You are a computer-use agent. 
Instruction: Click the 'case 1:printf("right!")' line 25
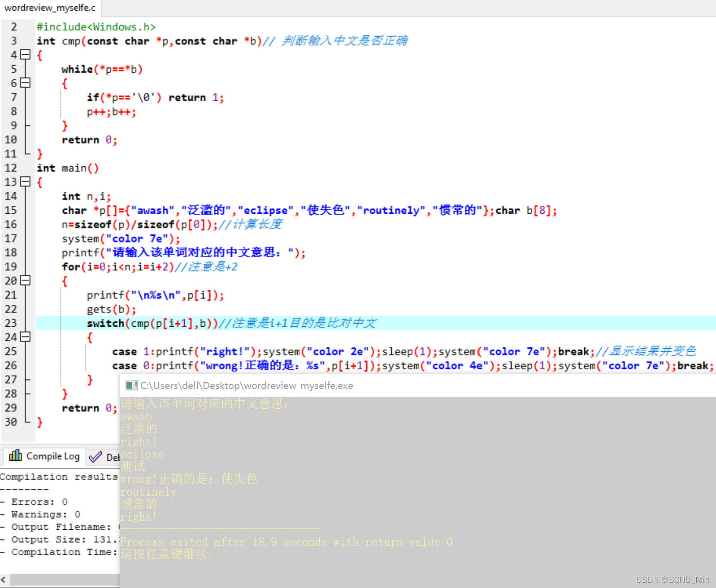[404, 351]
